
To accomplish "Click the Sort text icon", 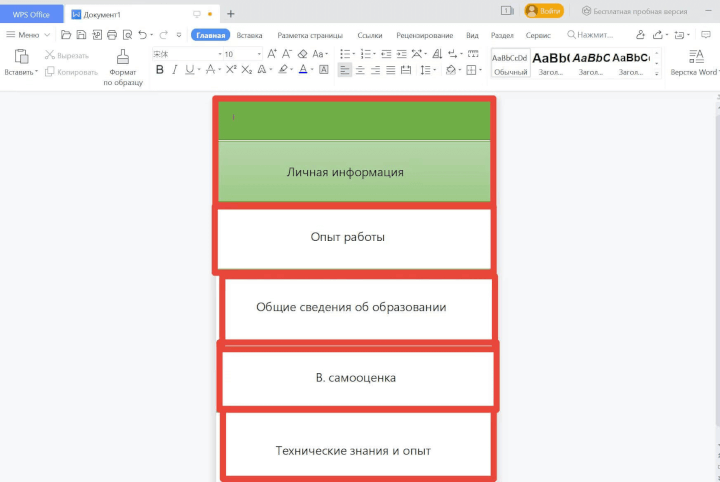I will click(437, 54).
